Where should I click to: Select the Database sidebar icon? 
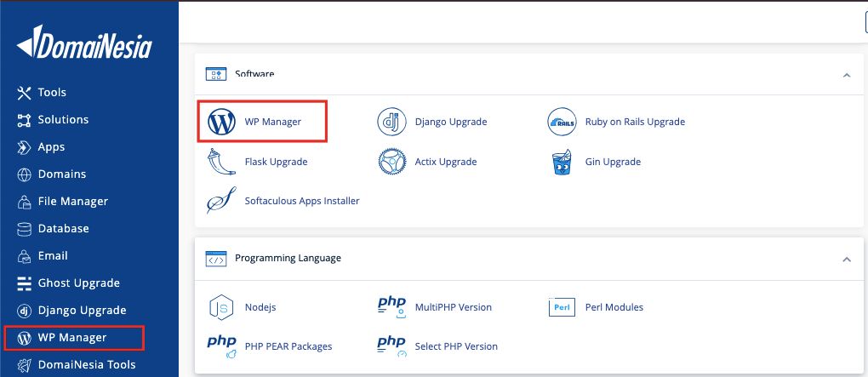point(25,229)
